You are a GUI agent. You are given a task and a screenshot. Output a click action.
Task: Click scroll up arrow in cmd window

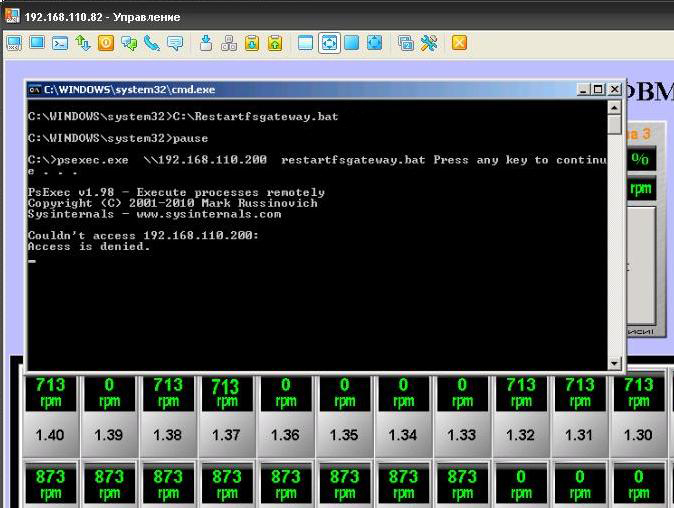pos(614,106)
